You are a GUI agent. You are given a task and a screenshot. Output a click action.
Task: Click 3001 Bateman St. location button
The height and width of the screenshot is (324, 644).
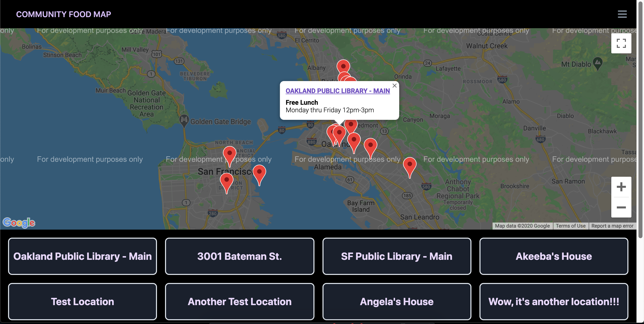239,256
